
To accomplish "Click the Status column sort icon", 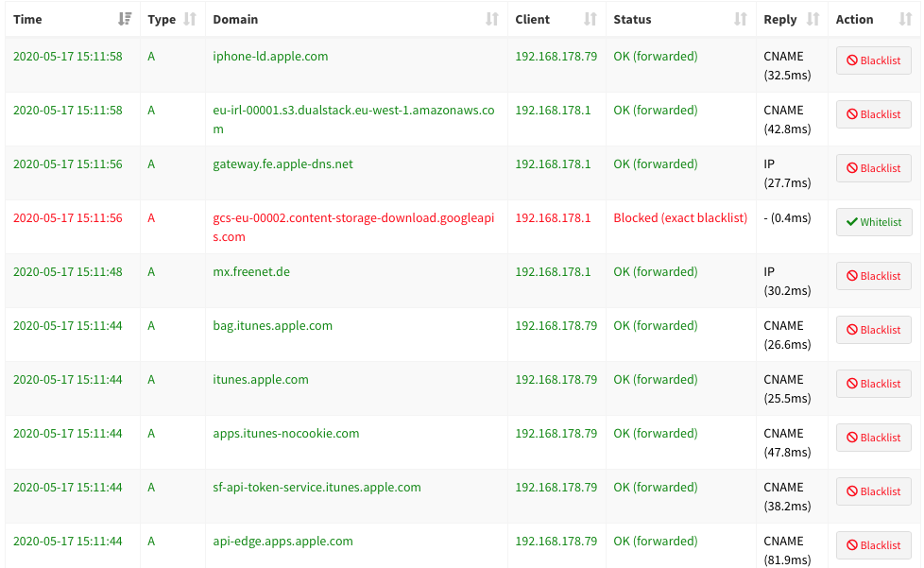I will (x=741, y=19).
